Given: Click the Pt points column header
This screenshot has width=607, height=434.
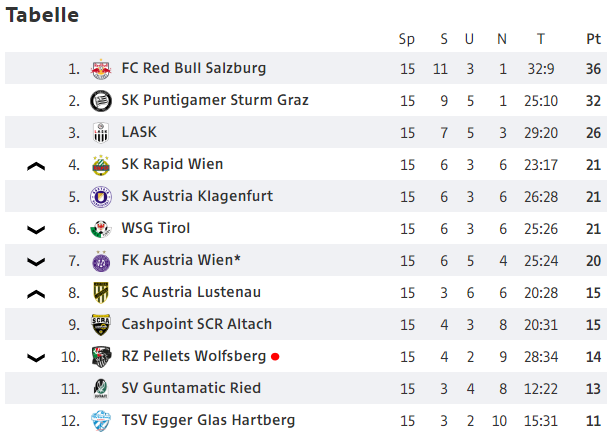Looking at the screenshot, I should [593, 39].
